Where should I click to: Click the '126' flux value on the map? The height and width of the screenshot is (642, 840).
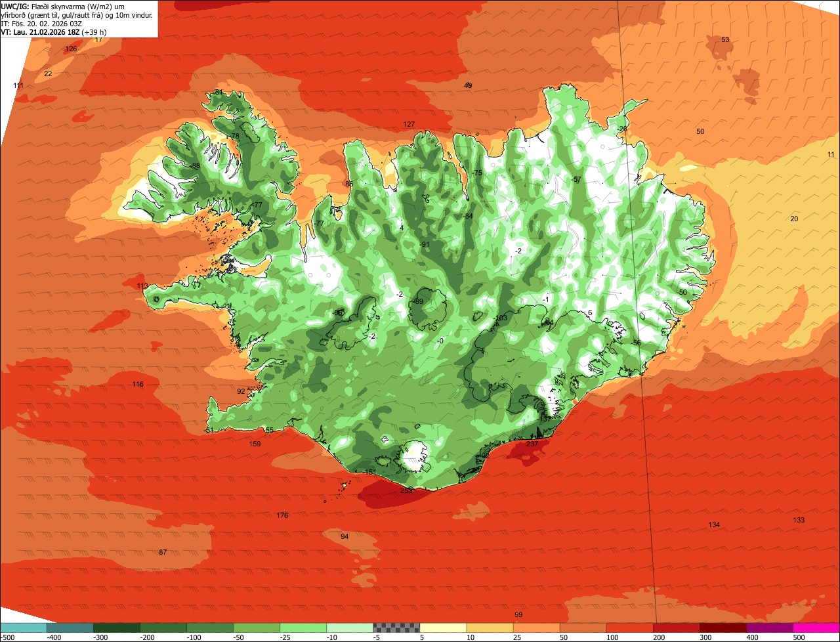pyautogui.click(x=71, y=49)
